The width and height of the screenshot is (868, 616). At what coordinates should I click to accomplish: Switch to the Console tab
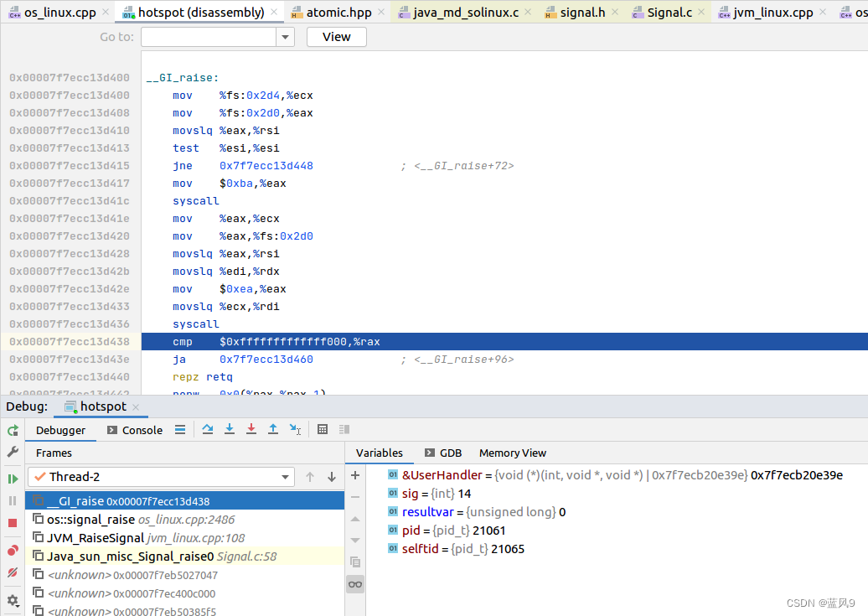[135, 431]
